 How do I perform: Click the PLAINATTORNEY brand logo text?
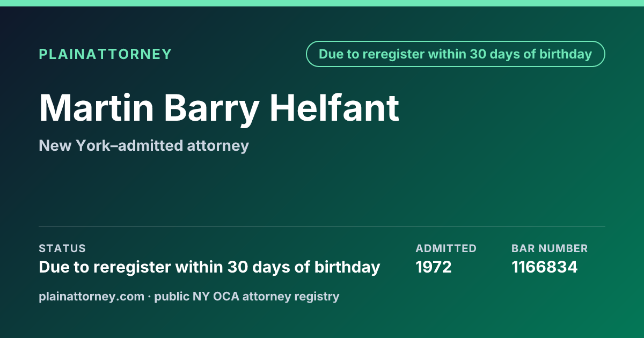tap(105, 54)
